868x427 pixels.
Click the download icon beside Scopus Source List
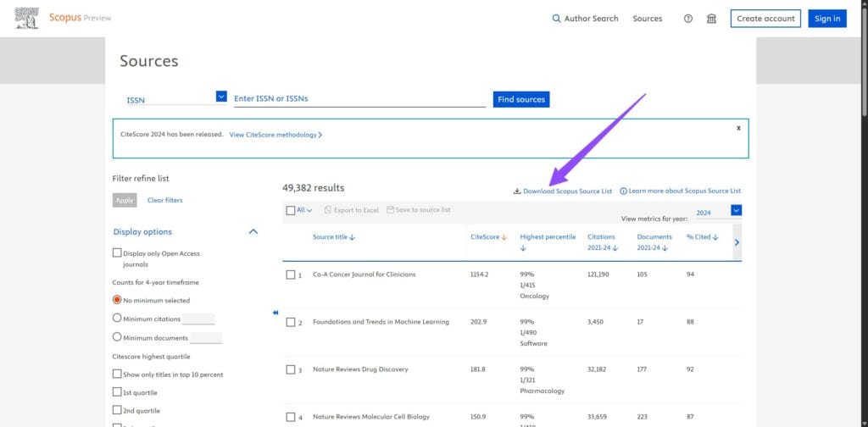(517, 191)
